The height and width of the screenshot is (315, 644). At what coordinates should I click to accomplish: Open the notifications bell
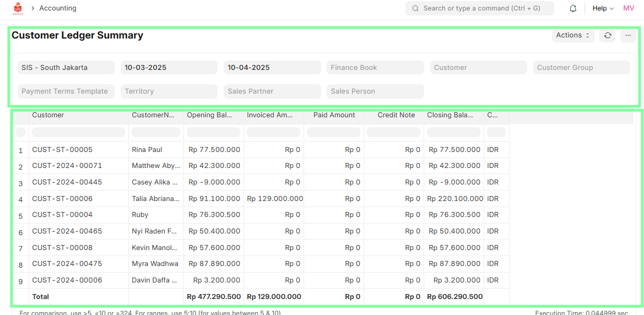click(x=573, y=8)
